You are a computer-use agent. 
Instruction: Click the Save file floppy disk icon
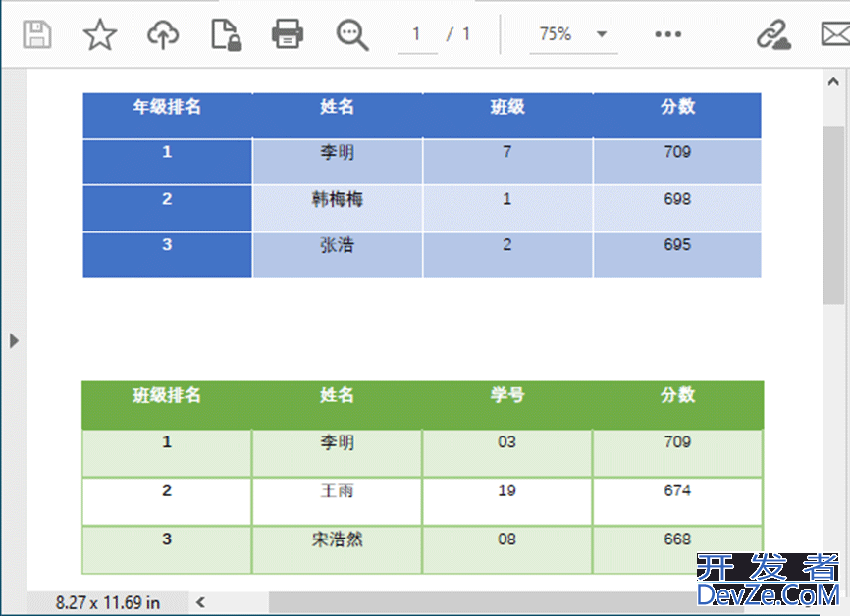37,34
